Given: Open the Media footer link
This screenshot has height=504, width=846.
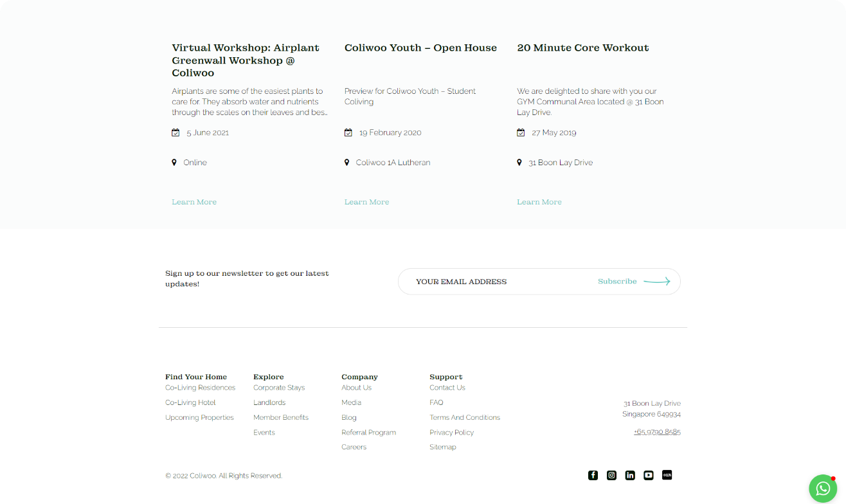Looking at the screenshot, I should (x=352, y=402).
